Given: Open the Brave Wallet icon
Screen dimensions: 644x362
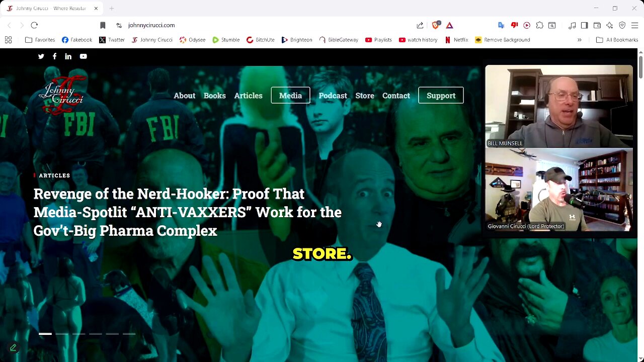Looking at the screenshot, I should (597, 25).
